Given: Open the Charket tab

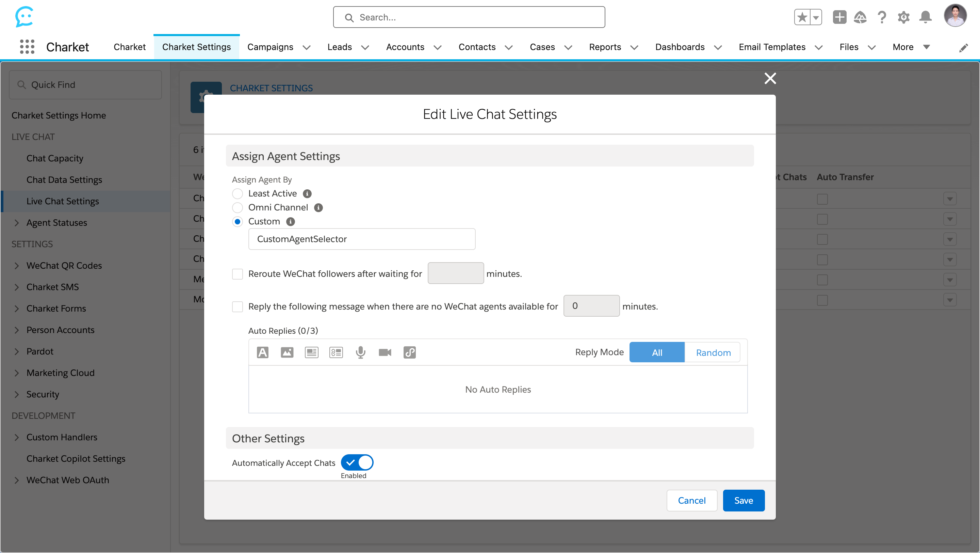Looking at the screenshot, I should pyautogui.click(x=129, y=47).
